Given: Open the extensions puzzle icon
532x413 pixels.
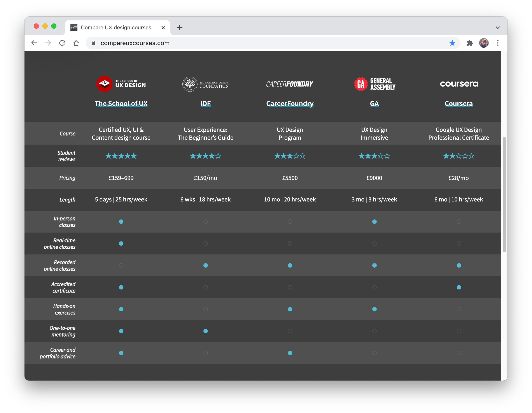Looking at the screenshot, I should click(x=470, y=43).
